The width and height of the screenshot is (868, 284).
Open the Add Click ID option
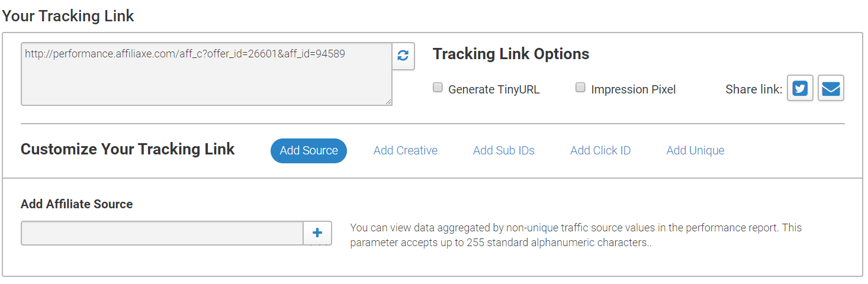600,150
